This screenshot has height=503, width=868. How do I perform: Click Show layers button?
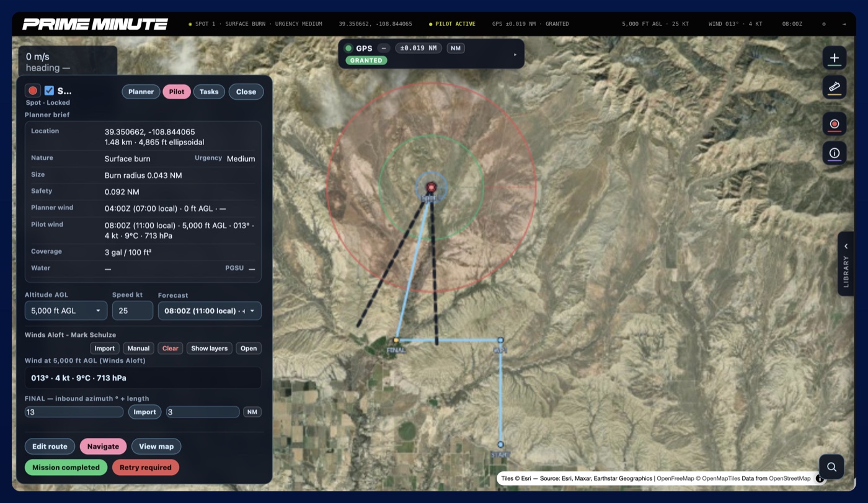210,349
